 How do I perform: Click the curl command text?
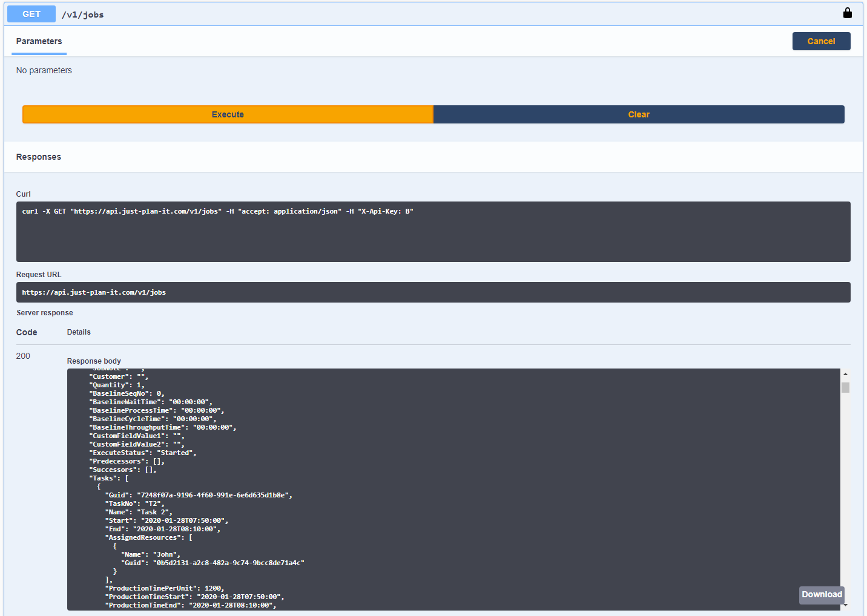[x=217, y=211]
